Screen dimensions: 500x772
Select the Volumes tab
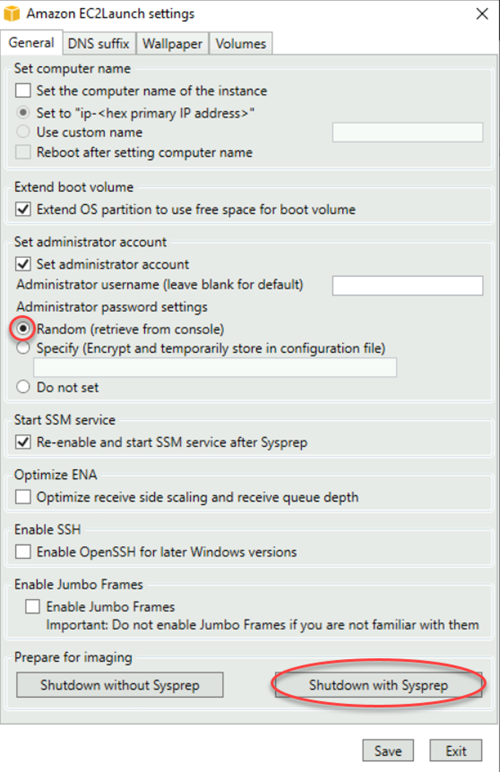pyautogui.click(x=241, y=43)
